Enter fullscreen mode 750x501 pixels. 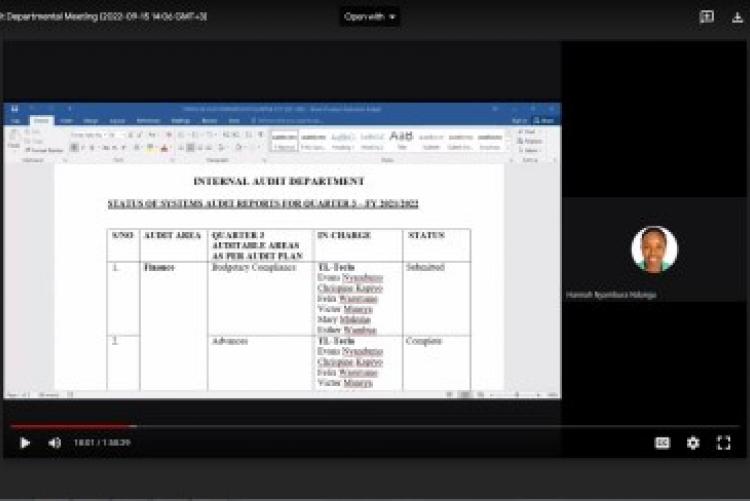coord(724,443)
